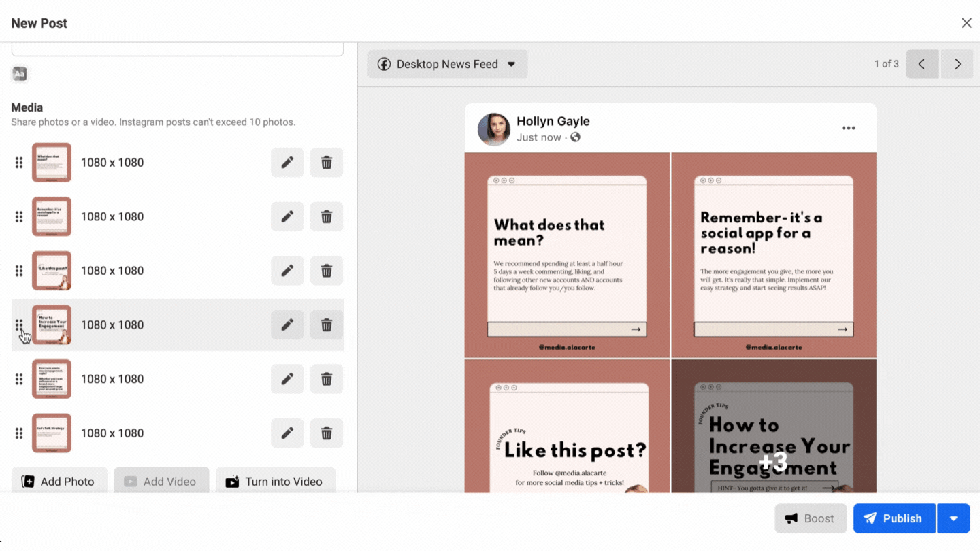The width and height of the screenshot is (980, 551).
Task: Select the 'Remember: it's a social app' list thumbnail
Action: [52, 216]
